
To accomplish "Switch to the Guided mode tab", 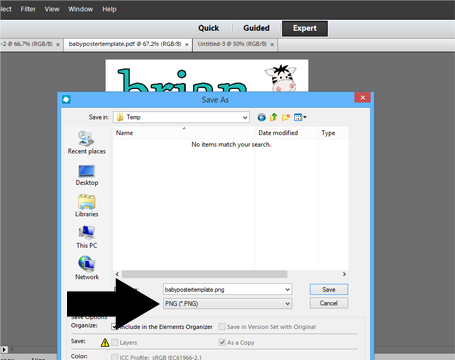I will tap(256, 28).
